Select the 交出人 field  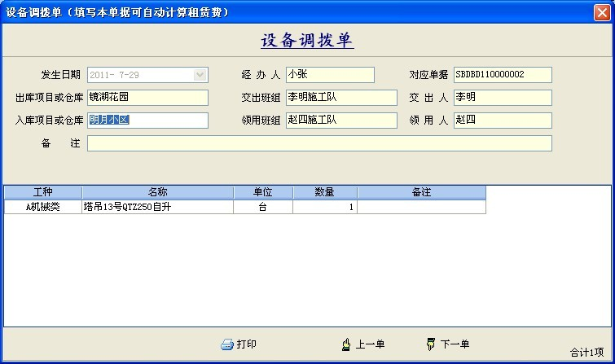click(502, 98)
